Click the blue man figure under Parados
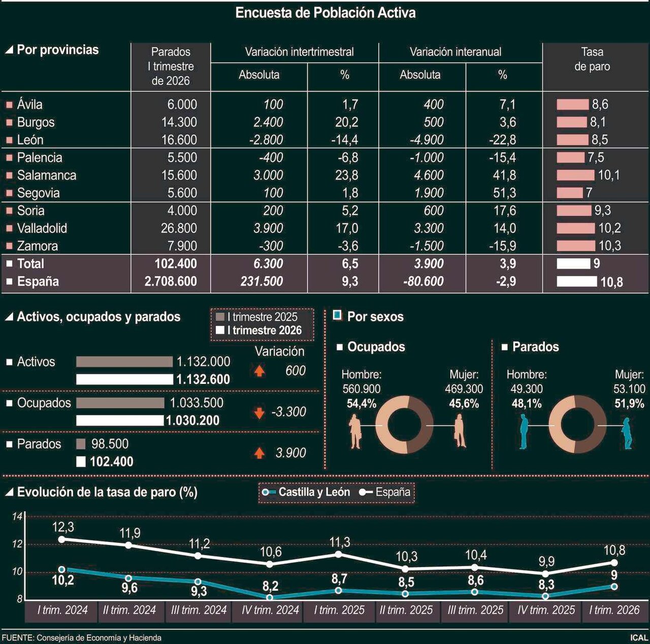 point(524,431)
